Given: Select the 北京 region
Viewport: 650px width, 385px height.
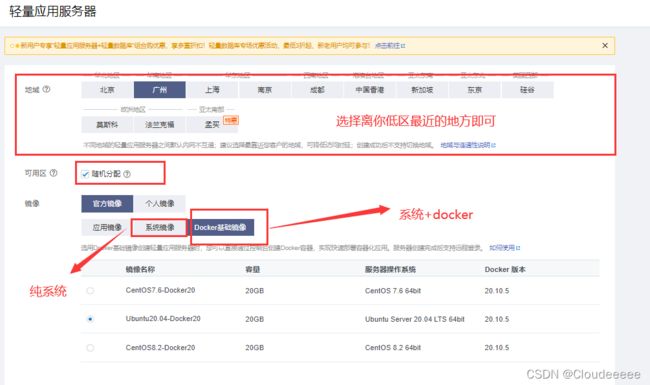Looking at the screenshot, I should tap(107, 90).
